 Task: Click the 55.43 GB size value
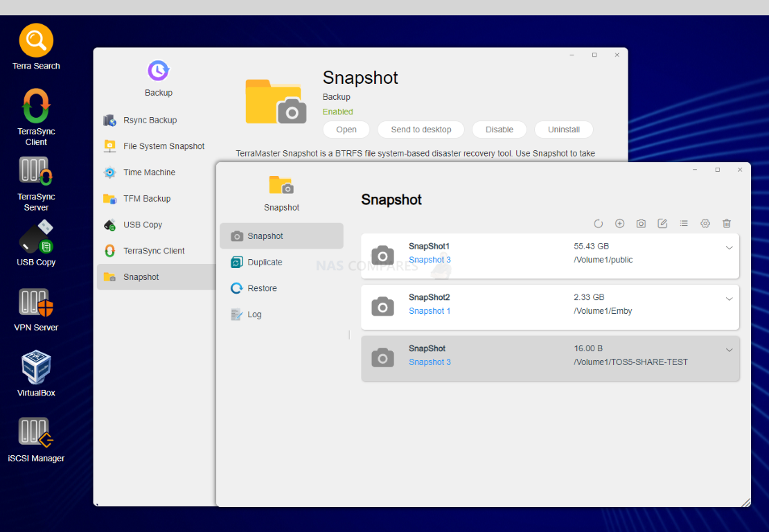click(591, 246)
